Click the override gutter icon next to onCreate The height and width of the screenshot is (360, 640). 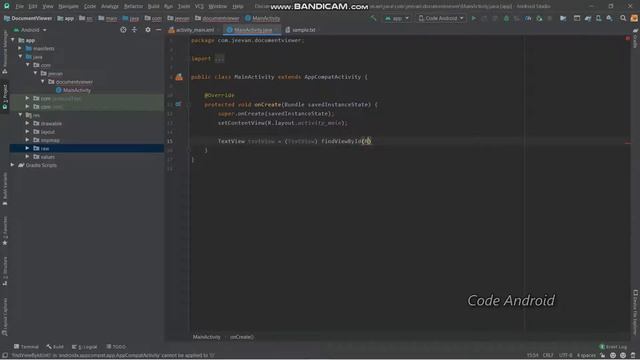pyautogui.click(x=178, y=104)
